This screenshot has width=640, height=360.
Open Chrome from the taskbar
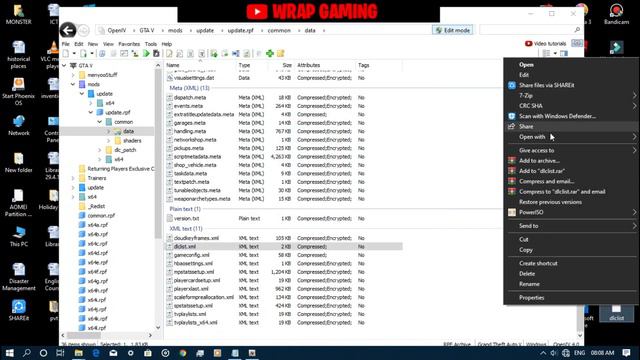coord(183,353)
